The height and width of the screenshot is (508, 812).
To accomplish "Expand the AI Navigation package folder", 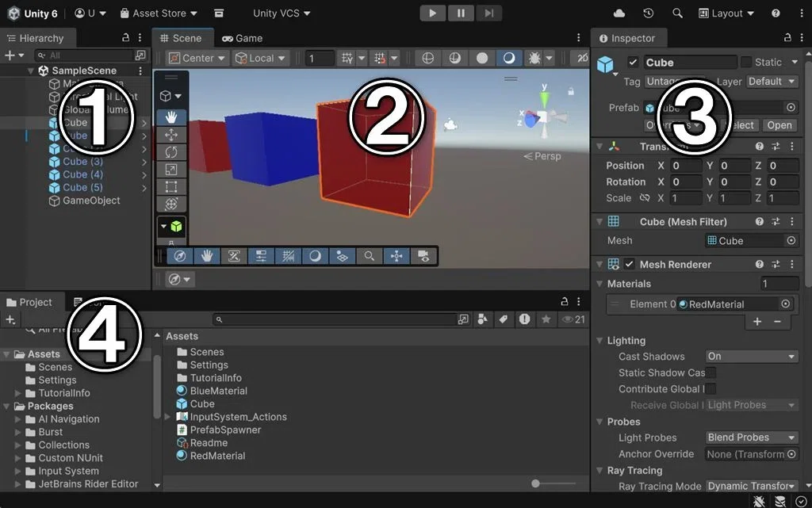I will coord(17,419).
